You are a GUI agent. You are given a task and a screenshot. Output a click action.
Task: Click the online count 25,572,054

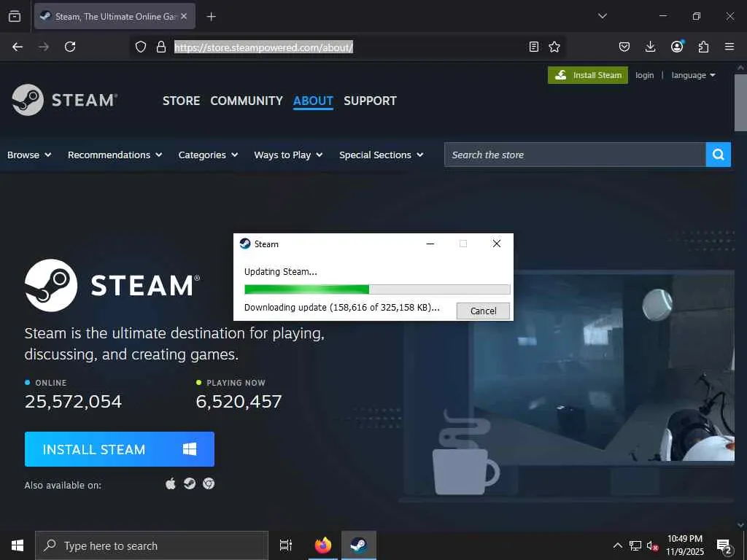(74, 402)
